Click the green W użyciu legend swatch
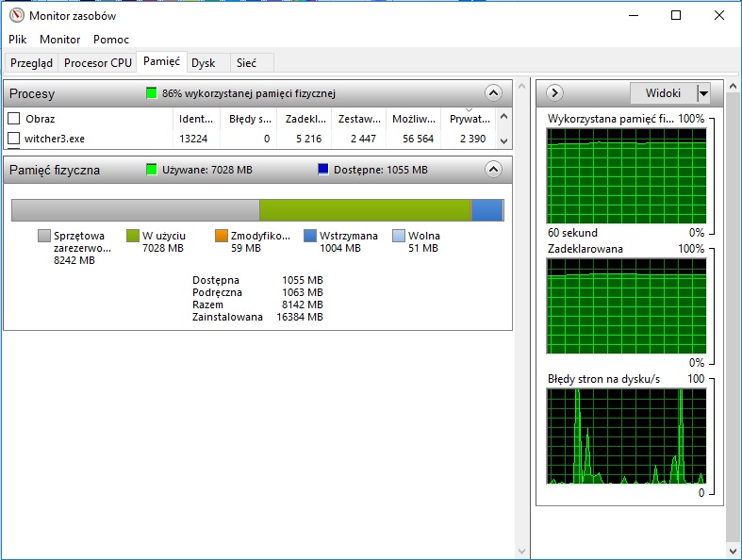Viewport: 742px width, 560px height. (133, 236)
